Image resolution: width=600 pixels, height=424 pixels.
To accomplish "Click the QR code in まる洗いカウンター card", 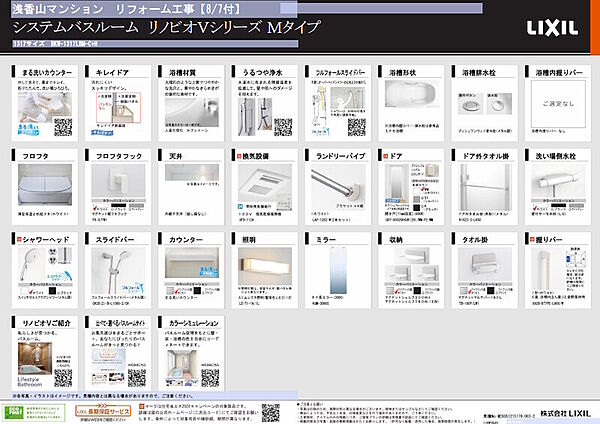I will tap(63, 127).
